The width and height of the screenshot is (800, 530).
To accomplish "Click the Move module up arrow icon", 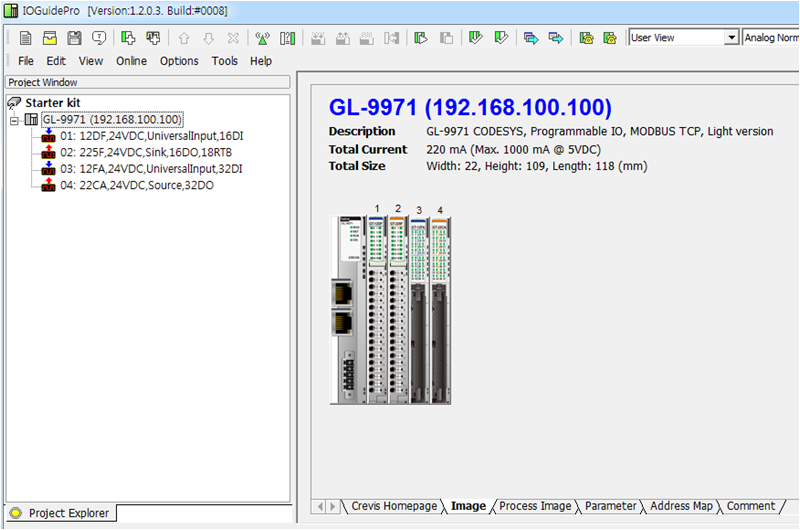I will [x=184, y=38].
